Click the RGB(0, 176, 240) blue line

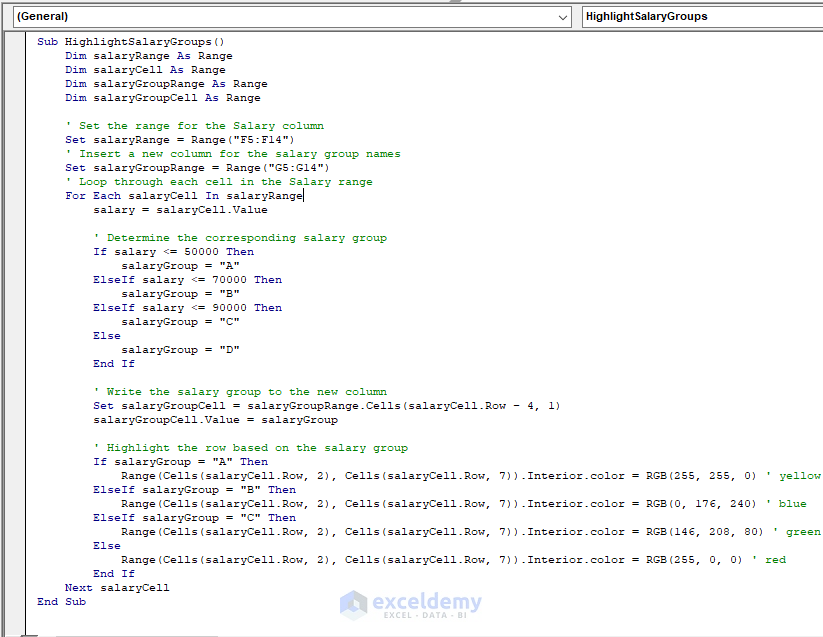[x=464, y=504]
